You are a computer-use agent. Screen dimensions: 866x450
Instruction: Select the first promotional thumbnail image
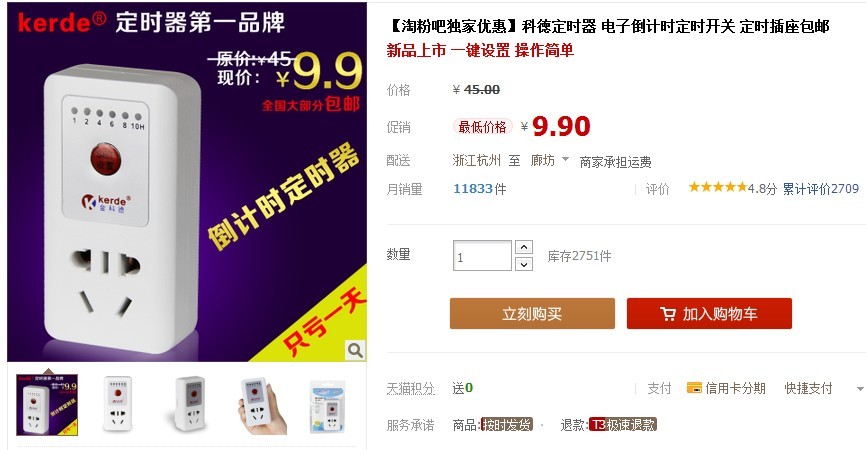coord(47,405)
